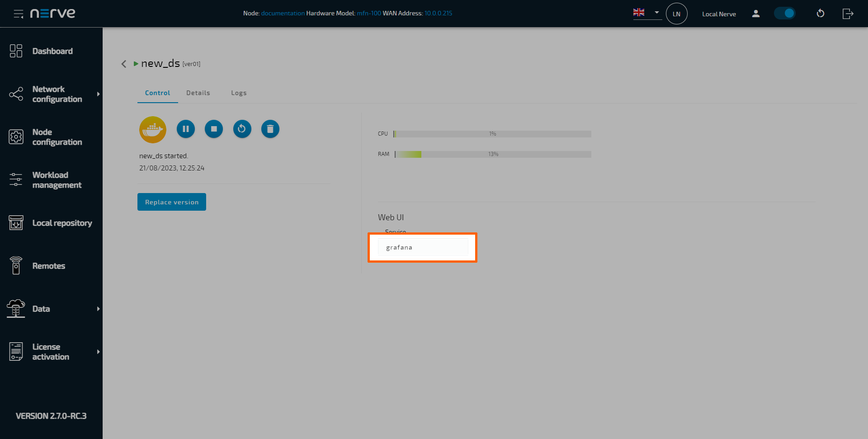This screenshot has height=439, width=868.
Task: Click the Docker container status icon
Action: pyautogui.click(x=152, y=129)
